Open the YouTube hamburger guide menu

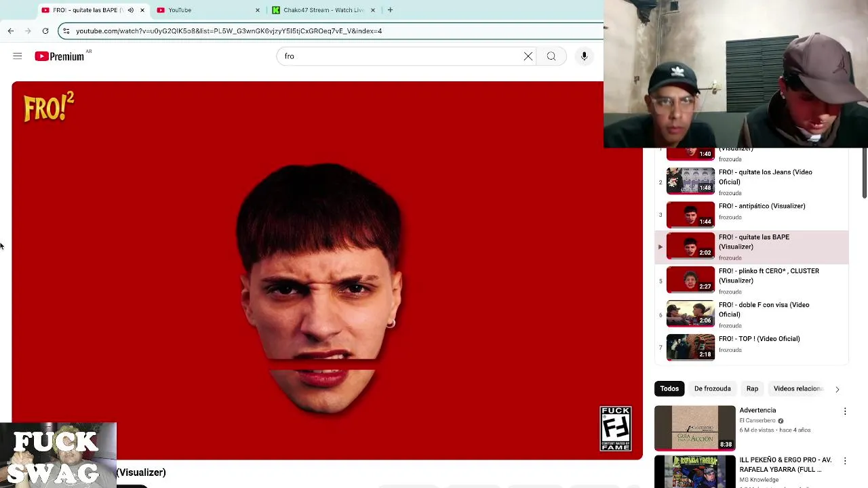pyautogui.click(x=18, y=56)
